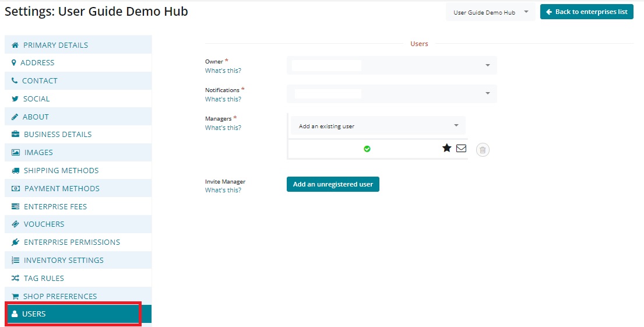Open the 'Add an existing user' dropdown

378,126
